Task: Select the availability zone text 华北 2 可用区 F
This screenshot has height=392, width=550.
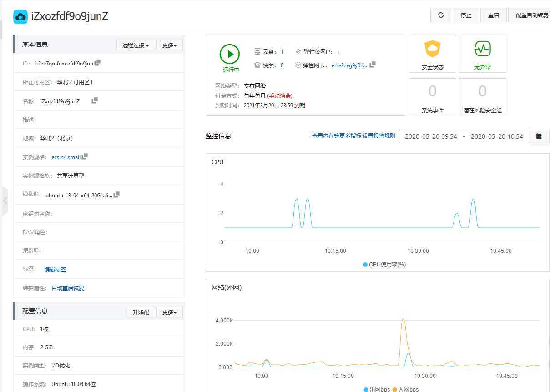Action: [x=76, y=82]
